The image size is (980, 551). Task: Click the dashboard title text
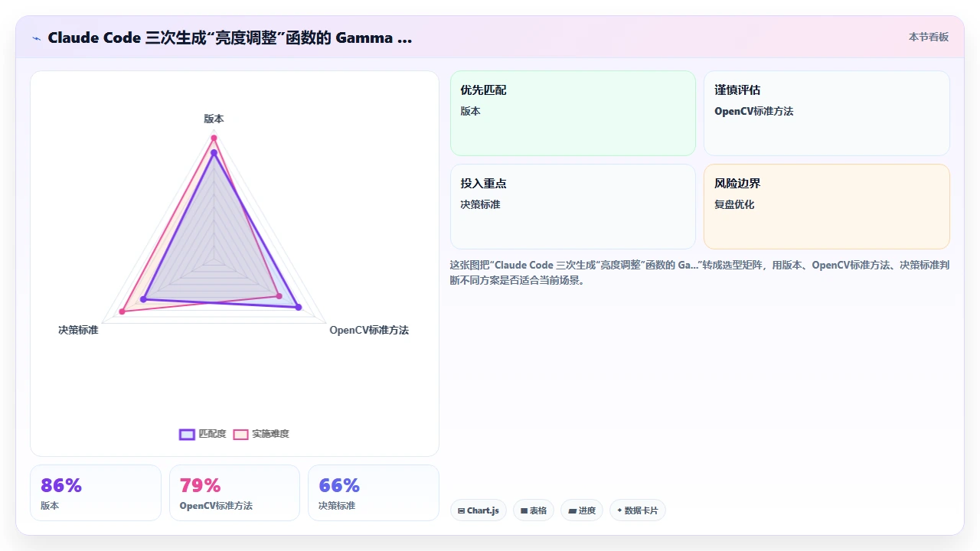[230, 37]
